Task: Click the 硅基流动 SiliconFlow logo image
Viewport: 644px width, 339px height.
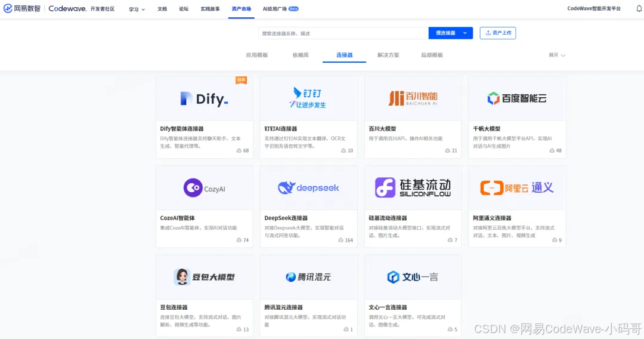Action: [413, 188]
